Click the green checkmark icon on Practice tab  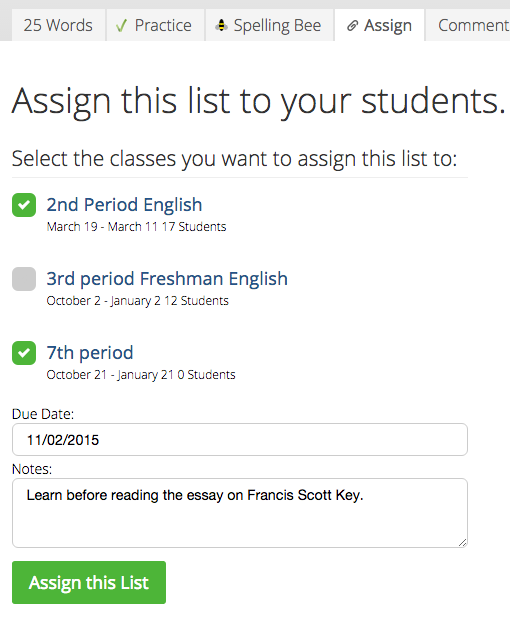click(x=121, y=26)
